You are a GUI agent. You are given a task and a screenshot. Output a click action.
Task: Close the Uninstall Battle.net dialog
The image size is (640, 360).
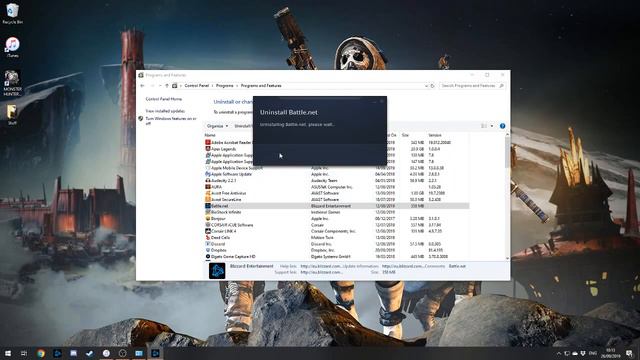coord(382,101)
